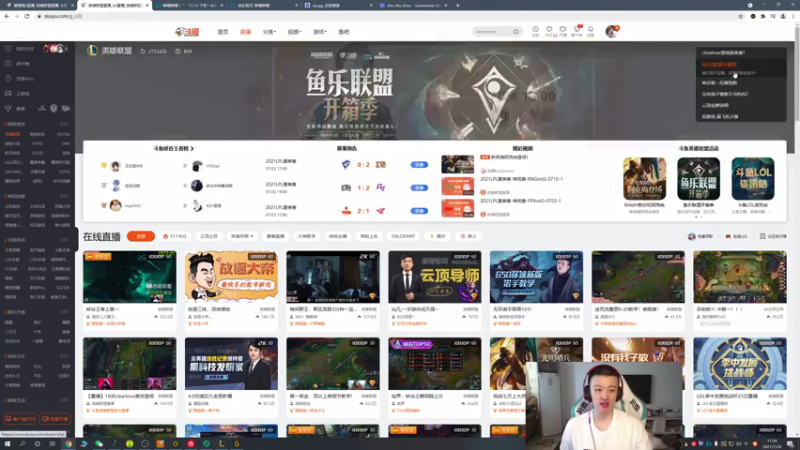Expand 英雄列表 filter dropdown
800x450 pixels.
click(242, 236)
